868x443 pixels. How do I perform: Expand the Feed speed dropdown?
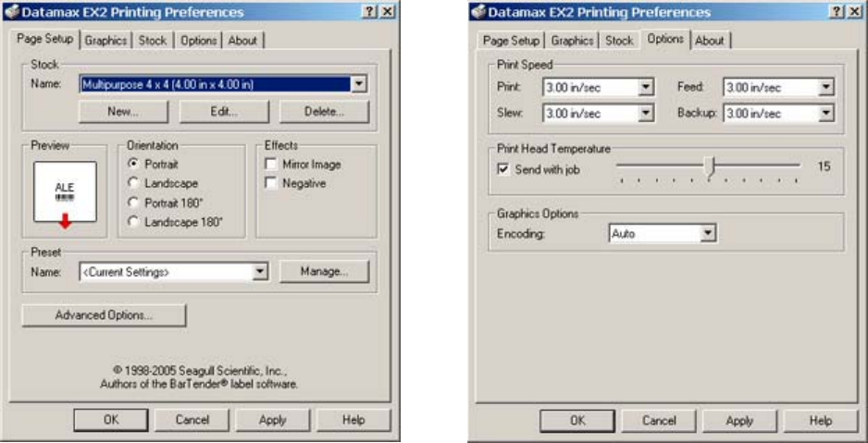tap(826, 87)
